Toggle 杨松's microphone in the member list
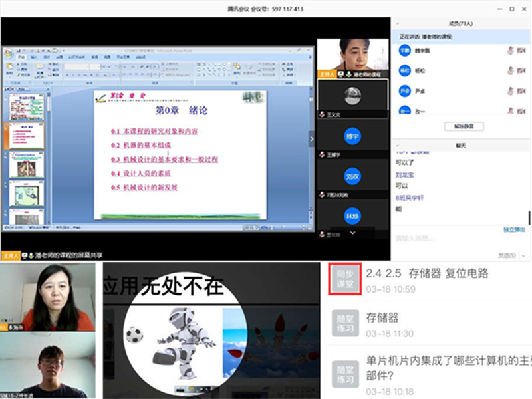 coord(510,70)
